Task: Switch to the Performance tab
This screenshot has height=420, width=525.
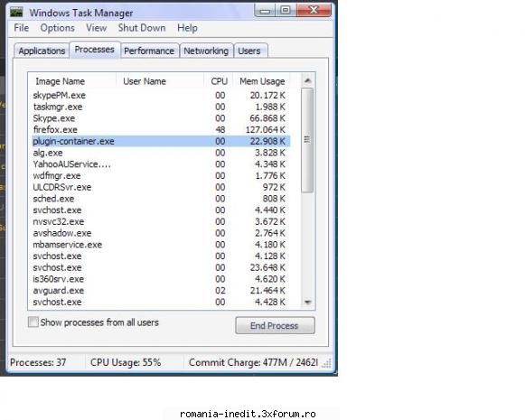Action: (x=149, y=51)
